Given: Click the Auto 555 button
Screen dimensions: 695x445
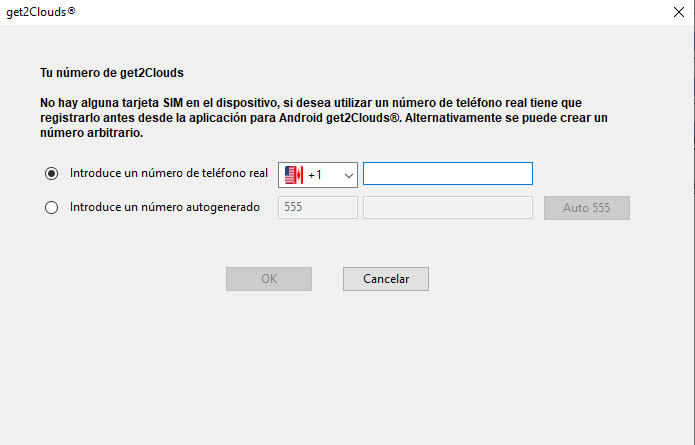Looking at the screenshot, I should pos(587,208).
